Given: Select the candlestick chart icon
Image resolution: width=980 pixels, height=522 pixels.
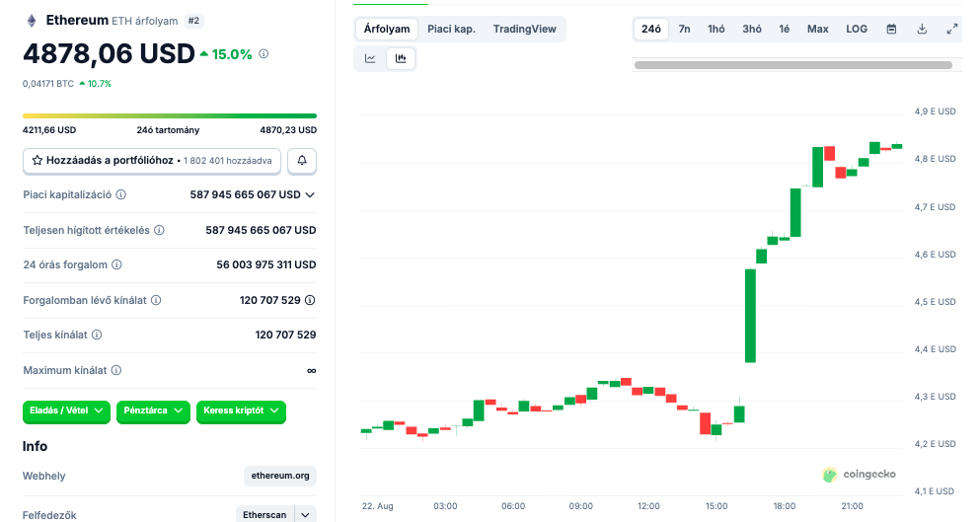Looking at the screenshot, I should coord(401,58).
